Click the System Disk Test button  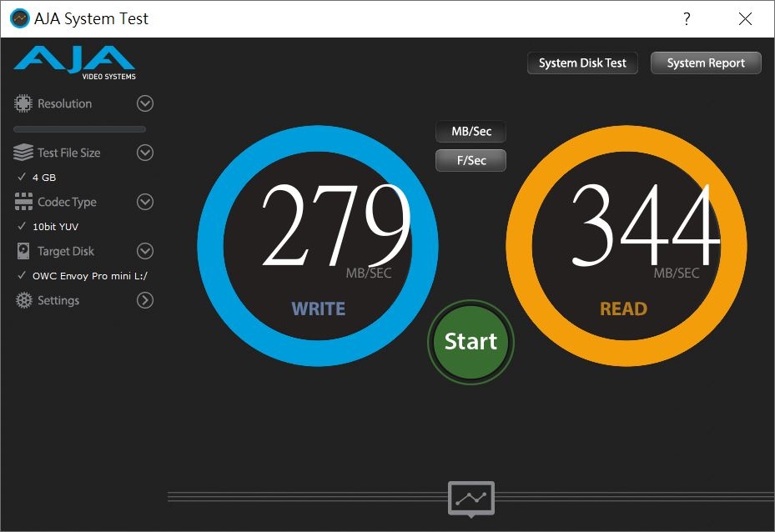[582, 63]
